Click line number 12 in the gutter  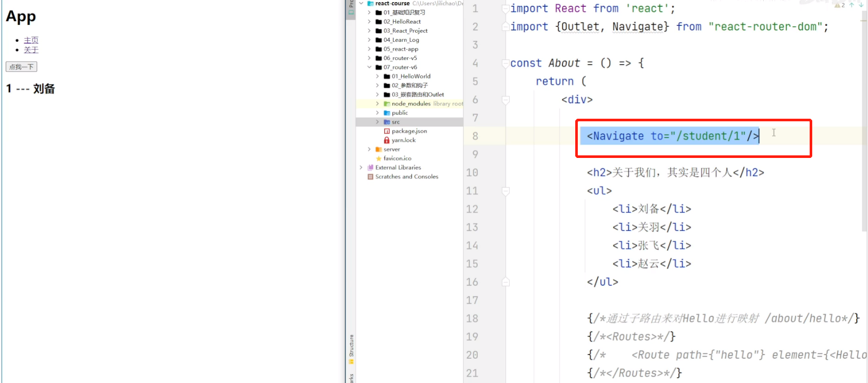pyautogui.click(x=472, y=209)
